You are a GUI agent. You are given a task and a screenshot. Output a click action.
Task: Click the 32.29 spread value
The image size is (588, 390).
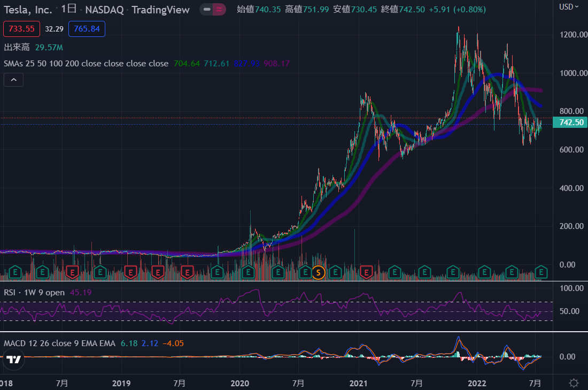(55, 29)
